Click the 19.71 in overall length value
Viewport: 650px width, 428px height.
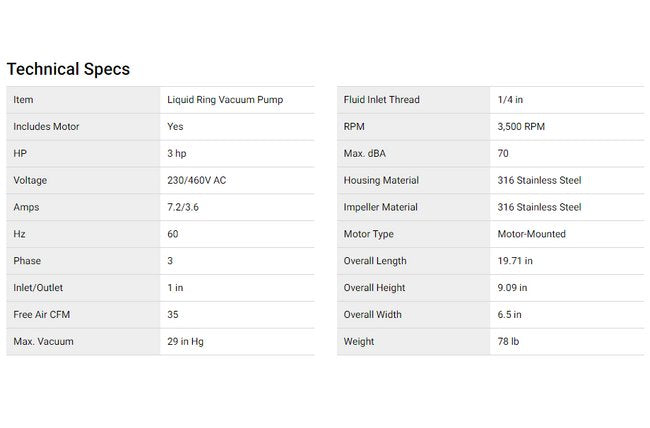(514, 261)
